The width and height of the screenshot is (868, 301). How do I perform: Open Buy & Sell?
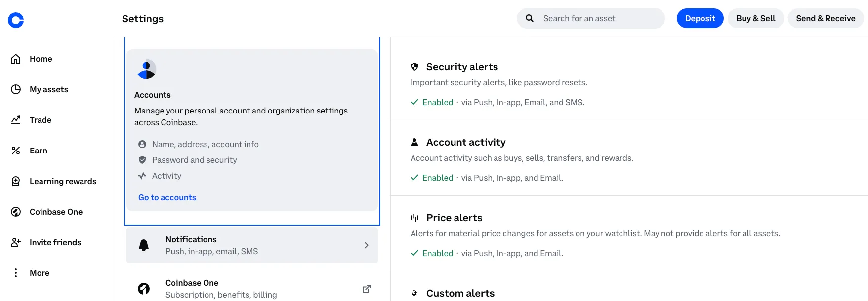[756, 18]
